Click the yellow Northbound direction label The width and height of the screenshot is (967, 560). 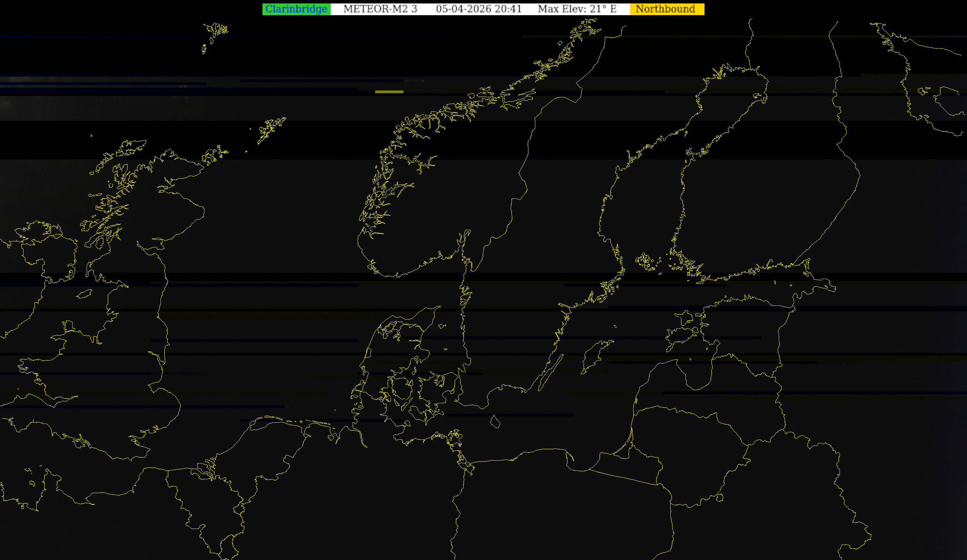666,9
